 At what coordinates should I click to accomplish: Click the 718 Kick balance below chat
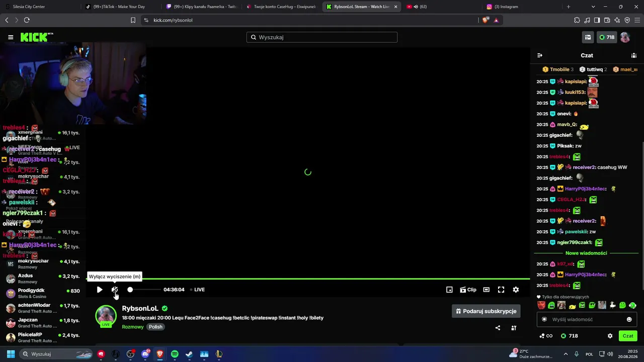point(570,336)
